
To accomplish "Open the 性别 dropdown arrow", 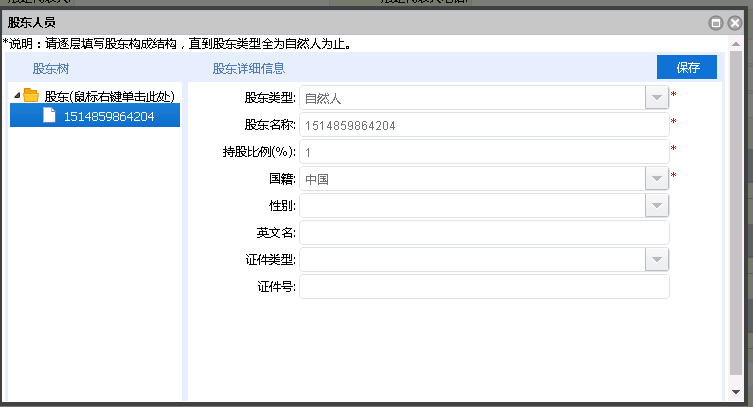I will (x=656, y=205).
